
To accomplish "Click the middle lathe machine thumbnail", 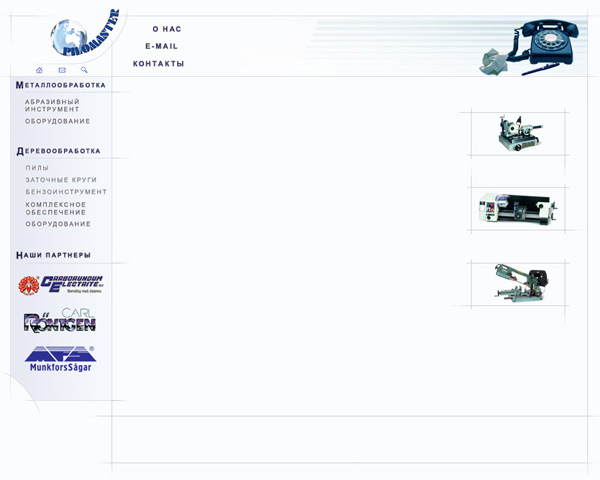I will pyautogui.click(x=517, y=208).
